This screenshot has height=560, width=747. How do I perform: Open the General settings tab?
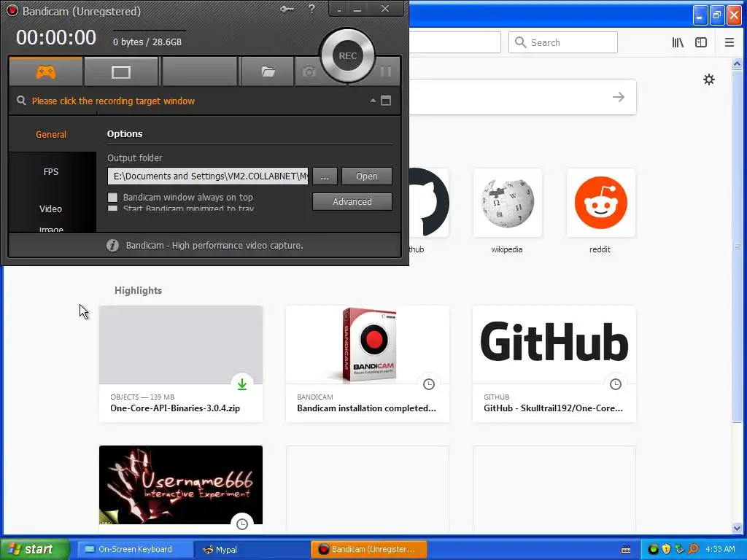(51, 134)
